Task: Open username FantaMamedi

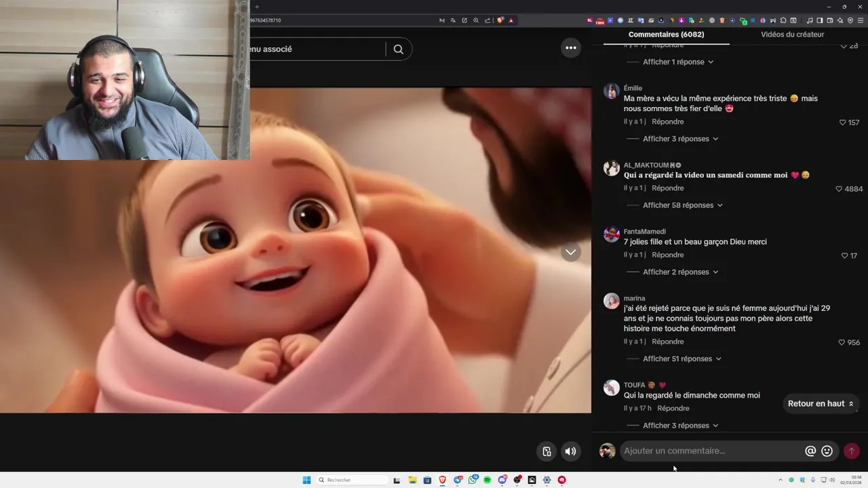Action: (x=645, y=232)
